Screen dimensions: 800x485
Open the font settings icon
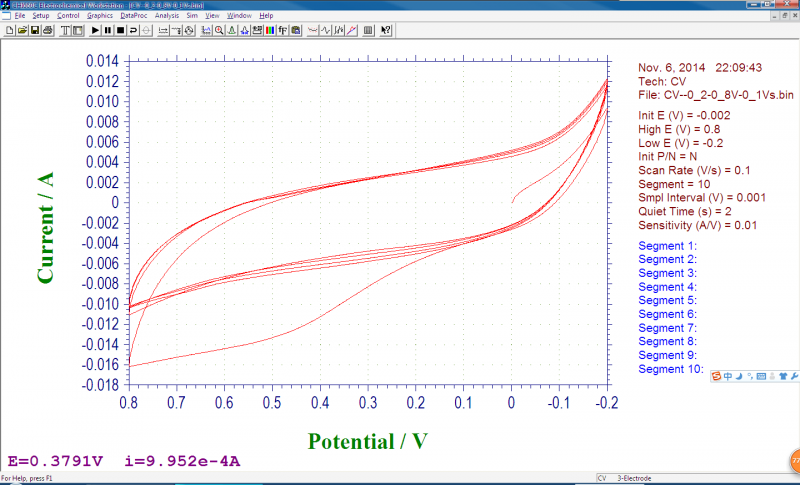[283, 31]
